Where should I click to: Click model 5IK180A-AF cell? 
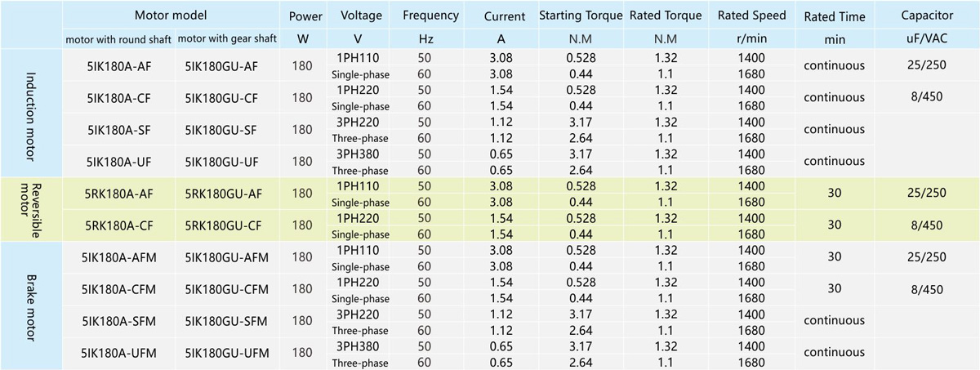tap(118, 65)
